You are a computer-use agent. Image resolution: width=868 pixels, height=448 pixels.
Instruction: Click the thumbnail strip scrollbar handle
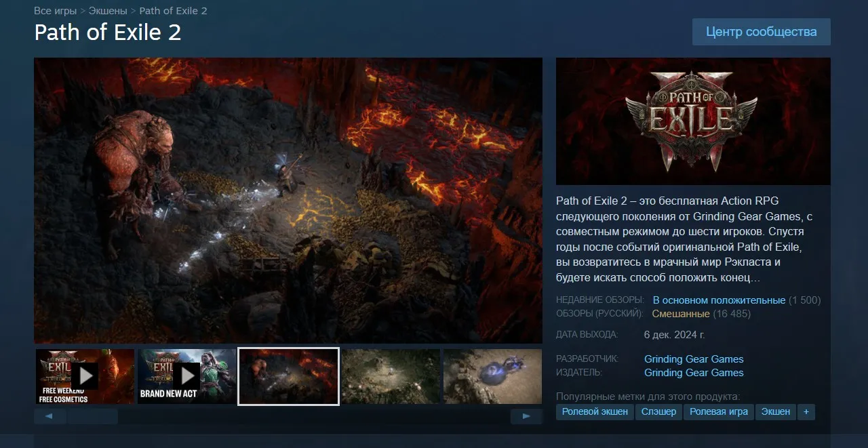93,416
